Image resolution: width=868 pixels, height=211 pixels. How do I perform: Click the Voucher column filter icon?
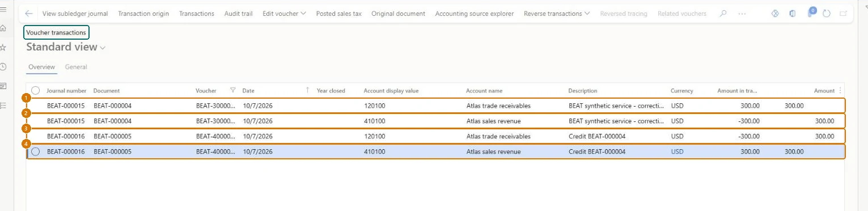tap(233, 90)
